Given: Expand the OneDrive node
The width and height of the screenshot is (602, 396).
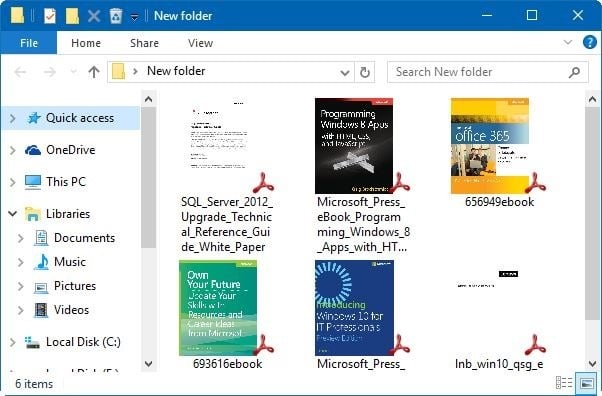Looking at the screenshot, I should coord(13,150).
